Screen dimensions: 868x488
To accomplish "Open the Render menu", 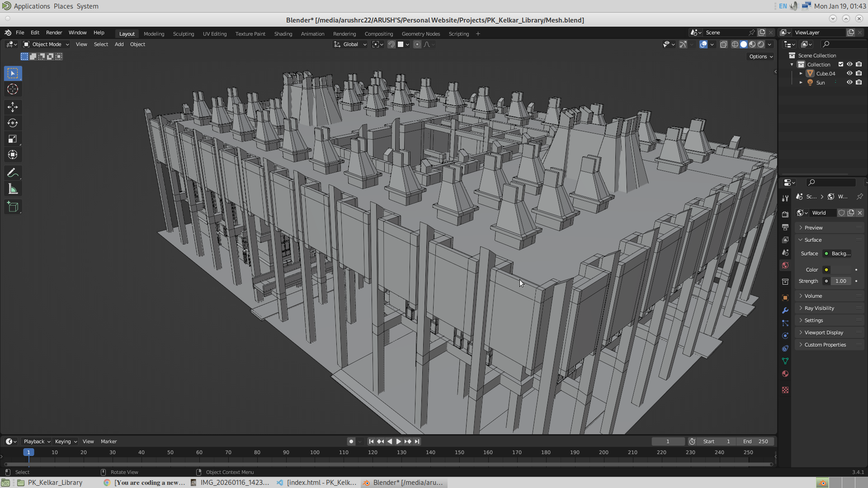I will pos(54,33).
